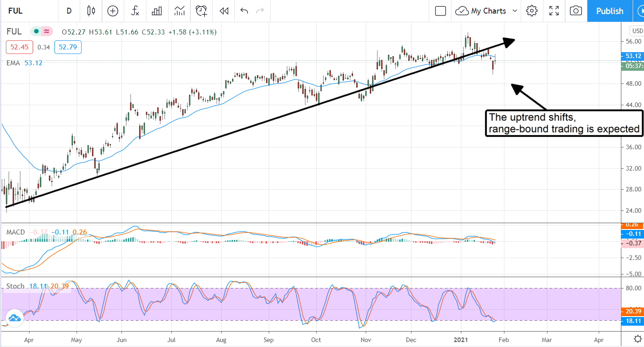The width and height of the screenshot is (644, 347).
Task: Open the indicator templates icon
Action: coord(179,11)
